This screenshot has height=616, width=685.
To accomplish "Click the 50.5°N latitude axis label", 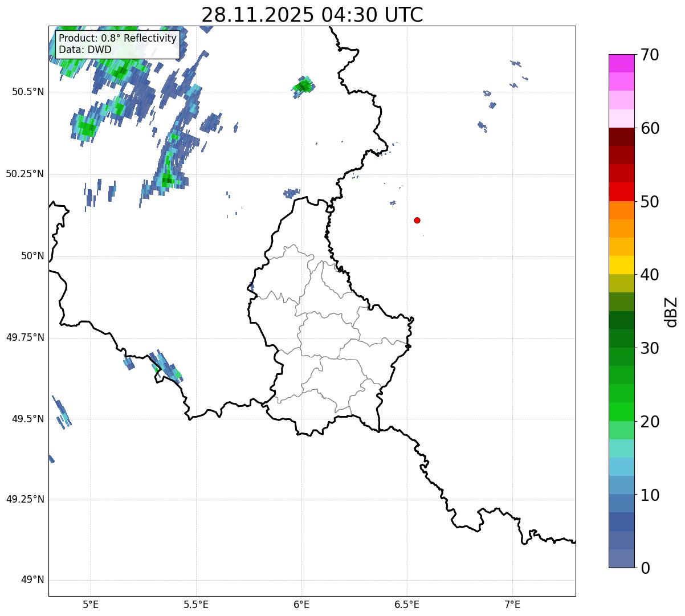I will pyautogui.click(x=28, y=92).
